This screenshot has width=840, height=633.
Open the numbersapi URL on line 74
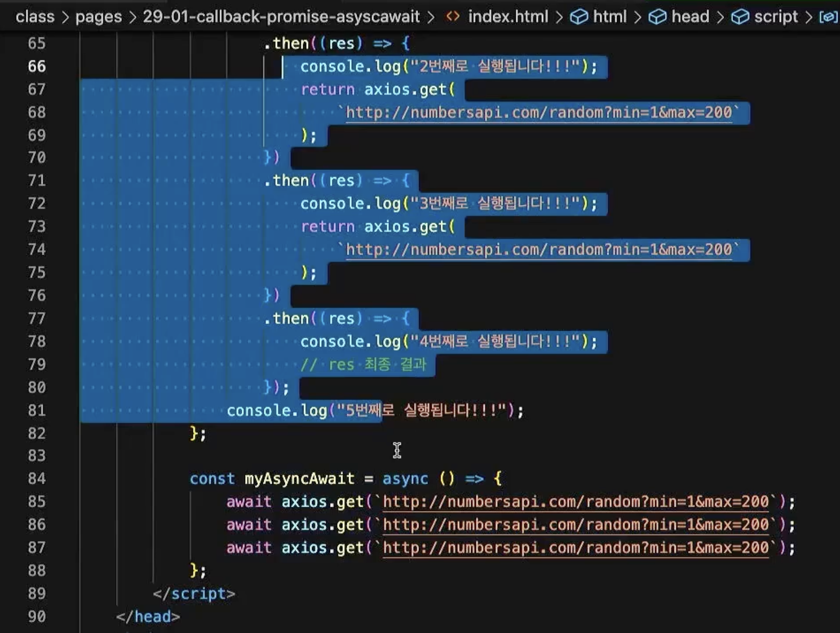[x=539, y=250]
